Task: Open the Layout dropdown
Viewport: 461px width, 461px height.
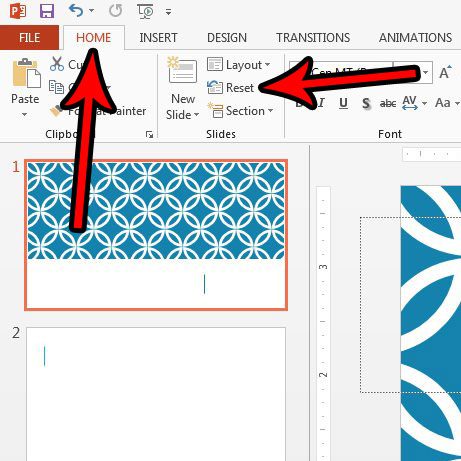Action: [238, 64]
